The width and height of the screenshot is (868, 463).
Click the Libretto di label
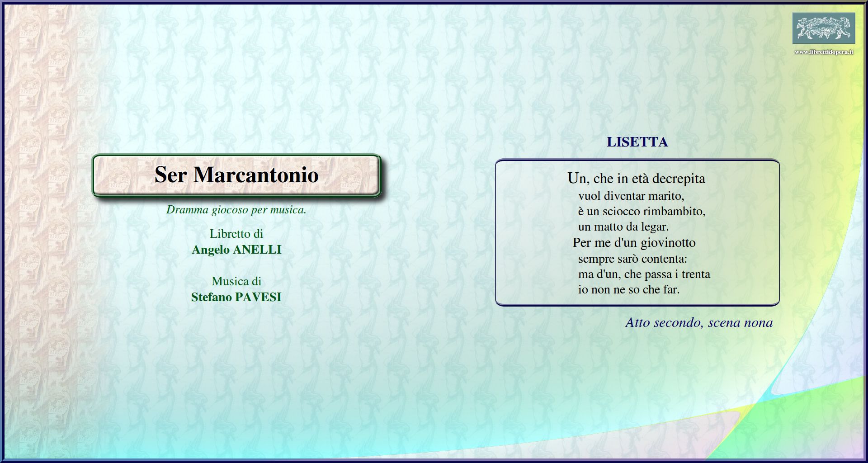(x=236, y=234)
